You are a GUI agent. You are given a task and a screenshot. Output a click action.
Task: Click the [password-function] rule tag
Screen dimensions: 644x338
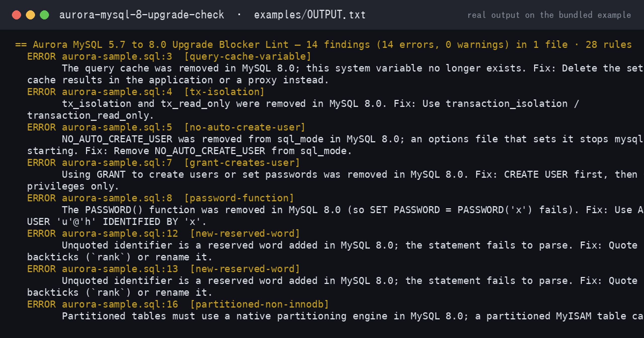click(x=239, y=198)
